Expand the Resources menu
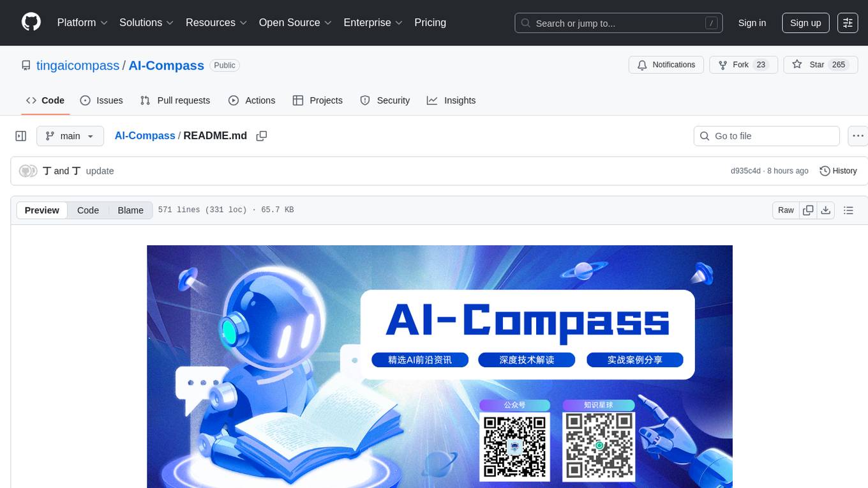The width and height of the screenshot is (868, 488). (x=216, y=22)
